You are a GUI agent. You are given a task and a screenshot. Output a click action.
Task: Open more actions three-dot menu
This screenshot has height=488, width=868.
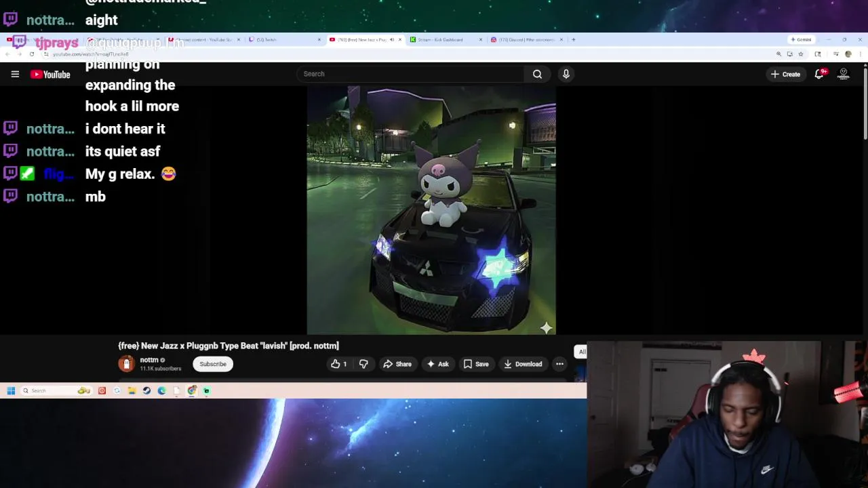(559, 364)
